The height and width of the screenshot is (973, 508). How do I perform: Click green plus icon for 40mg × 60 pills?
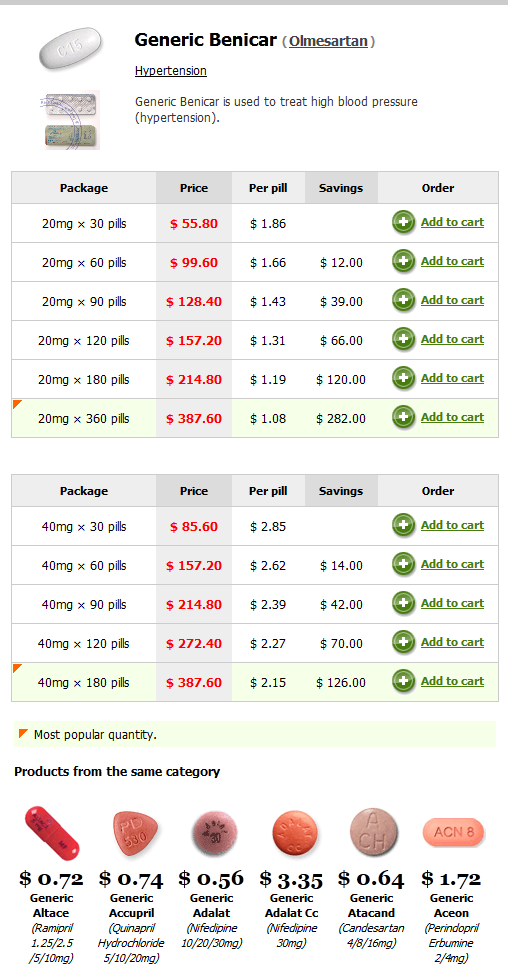coord(403,564)
